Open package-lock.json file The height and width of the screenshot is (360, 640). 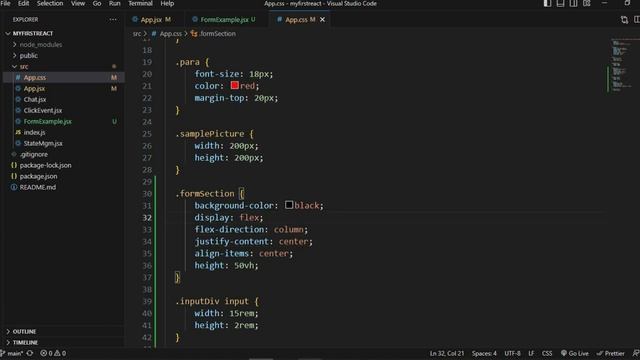tap(45, 165)
